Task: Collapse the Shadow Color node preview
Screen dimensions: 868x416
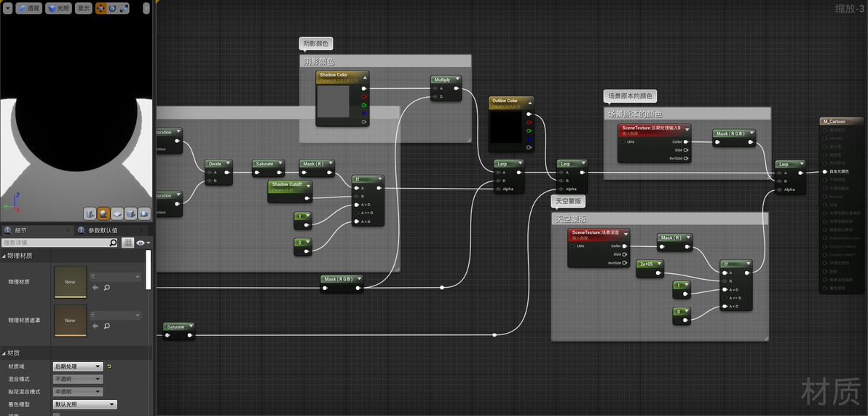Action: (x=365, y=77)
